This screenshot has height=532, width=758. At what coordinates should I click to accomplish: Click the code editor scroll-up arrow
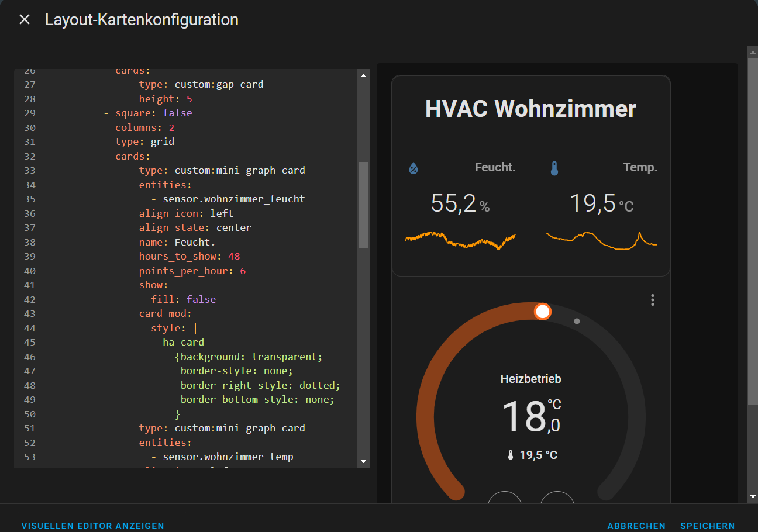click(363, 75)
